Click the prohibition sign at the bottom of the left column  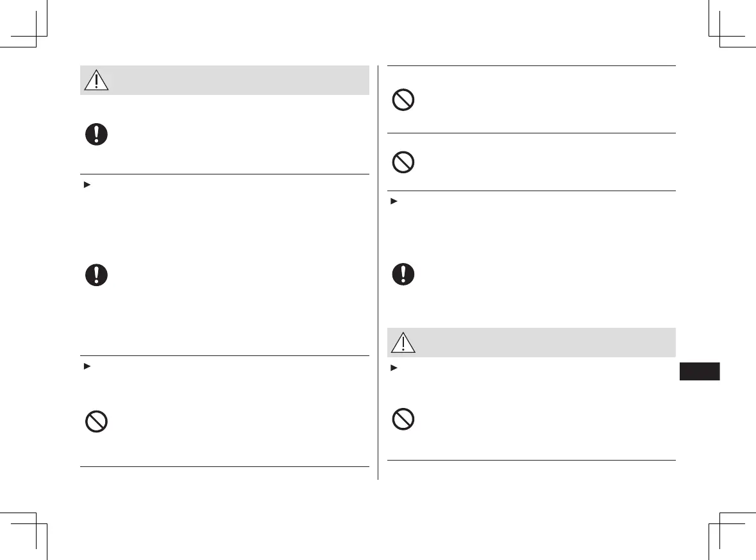tap(96, 421)
